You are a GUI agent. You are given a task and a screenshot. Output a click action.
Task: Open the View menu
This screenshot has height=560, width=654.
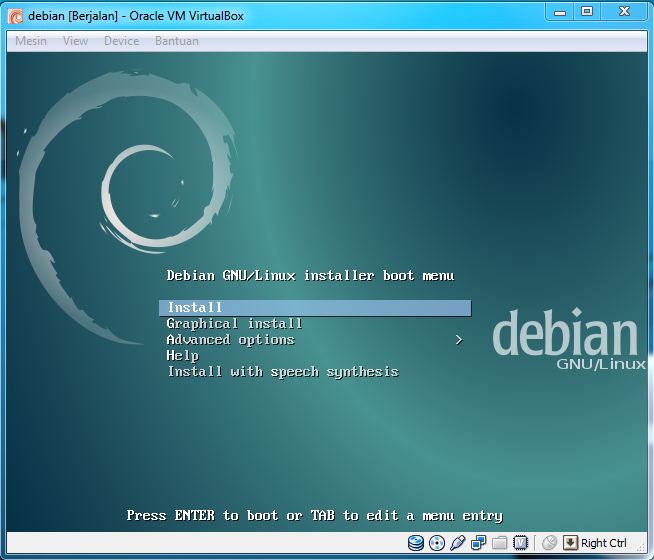tap(75, 41)
